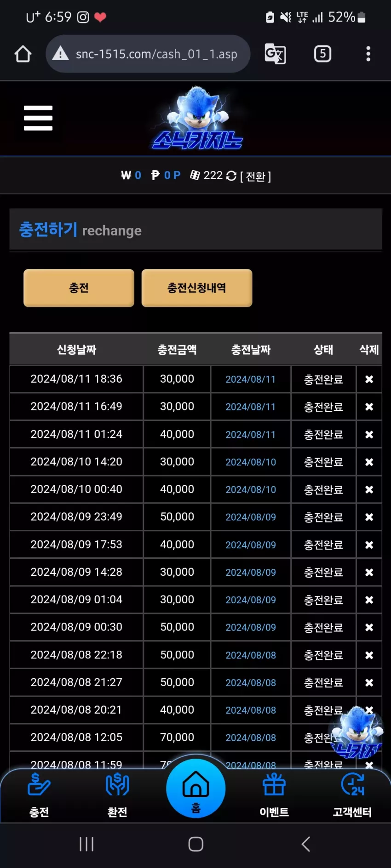Delete the 2024/08/11 18:36 charge record

(x=369, y=379)
